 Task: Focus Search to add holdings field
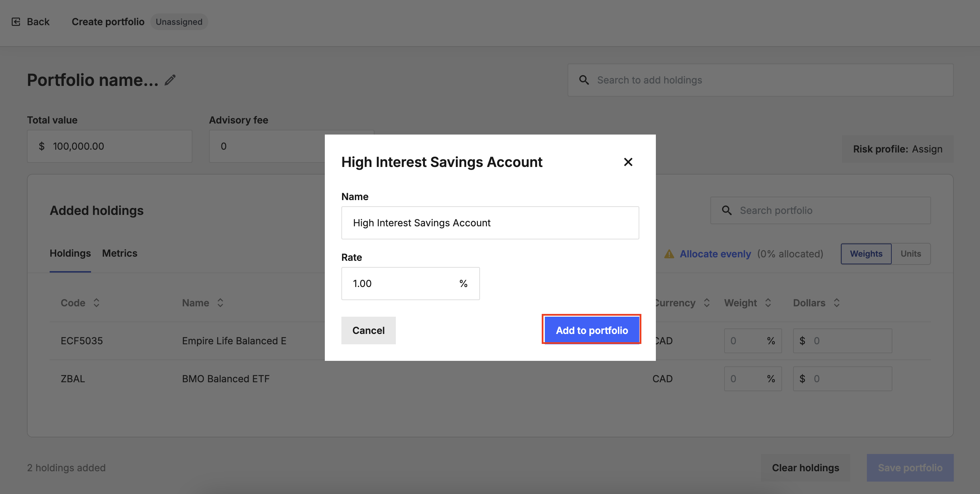760,80
